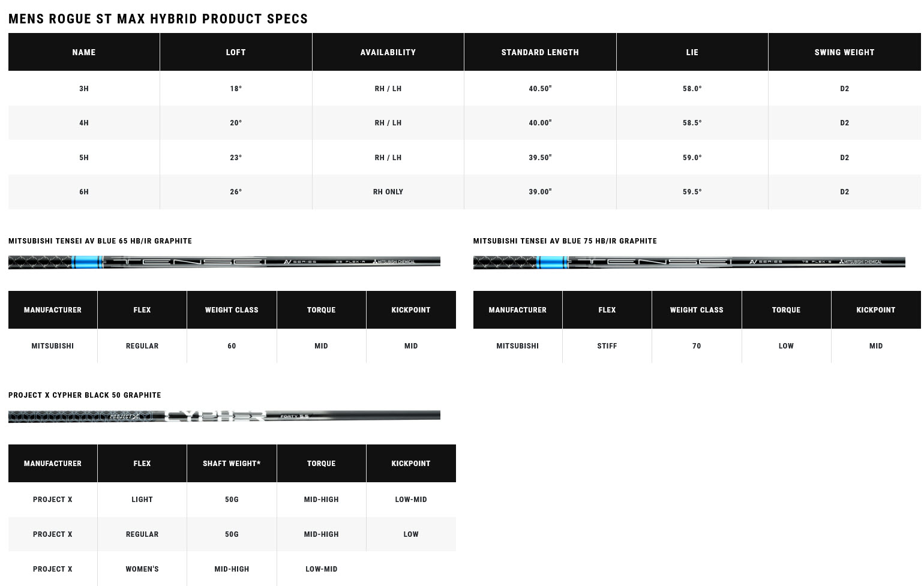Click the LIGHT flex cell
This screenshot has width=924, height=586.
(x=142, y=500)
